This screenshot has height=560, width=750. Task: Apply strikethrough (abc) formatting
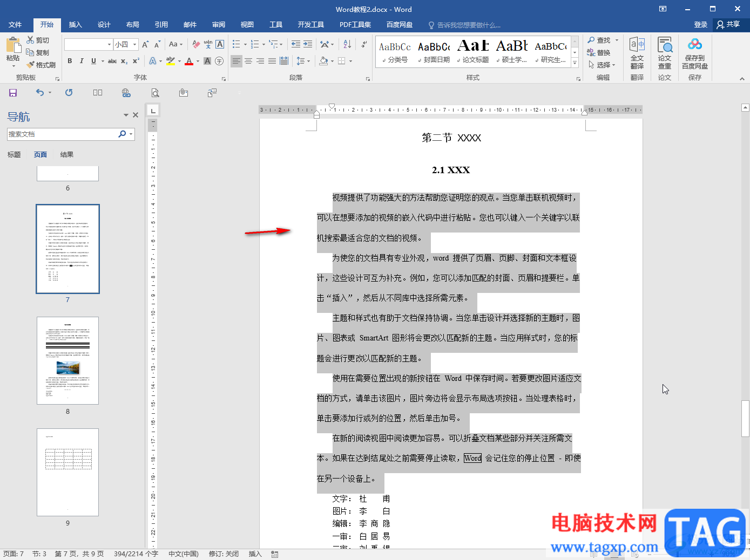click(112, 61)
